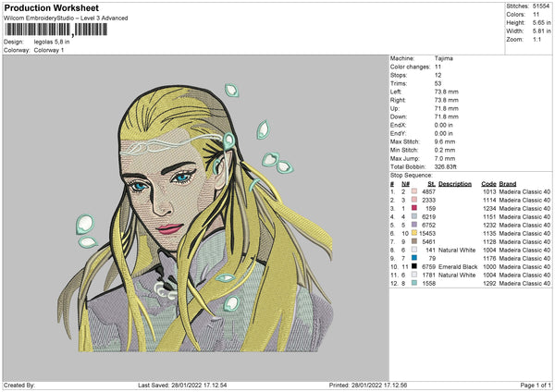555x392 pixels.
Task: Click the 'Colorway 1' value
Action: (x=49, y=50)
